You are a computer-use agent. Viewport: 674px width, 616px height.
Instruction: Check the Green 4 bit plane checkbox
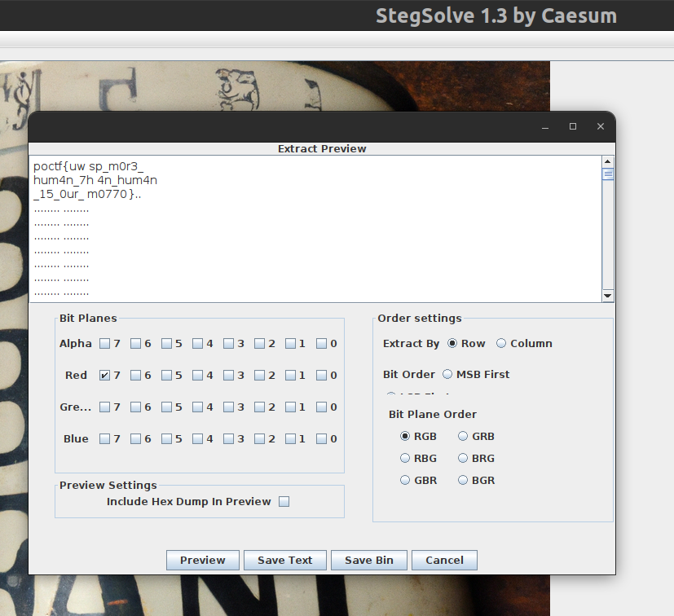[x=197, y=407]
